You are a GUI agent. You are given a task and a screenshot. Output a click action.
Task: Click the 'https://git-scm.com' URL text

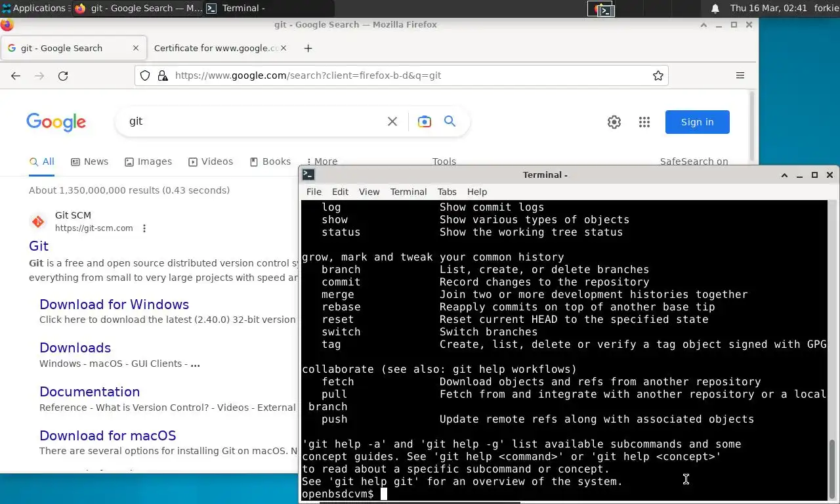coord(94,228)
